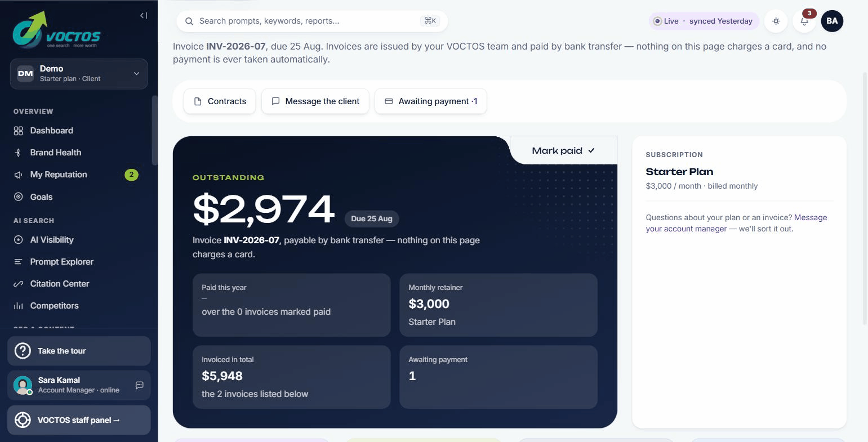Mark the invoice as paid

pyautogui.click(x=563, y=150)
